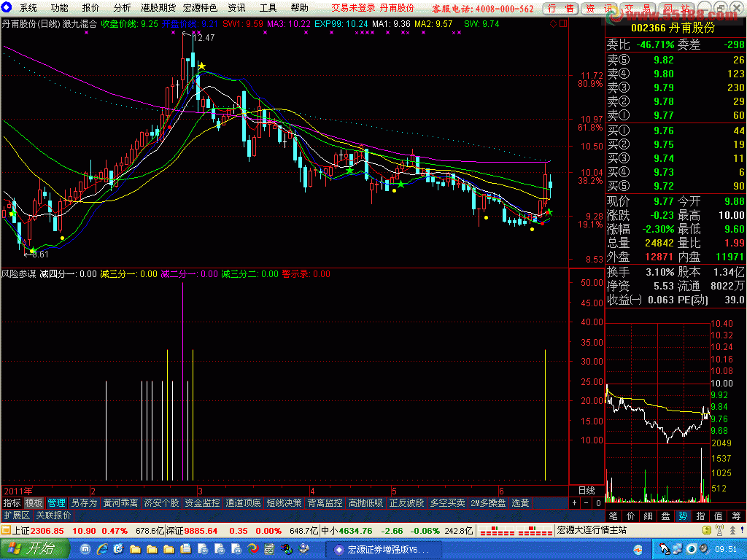This screenshot has width=747, height=560.
Task: Click the 行情 button at top right
Action: click(561, 8)
